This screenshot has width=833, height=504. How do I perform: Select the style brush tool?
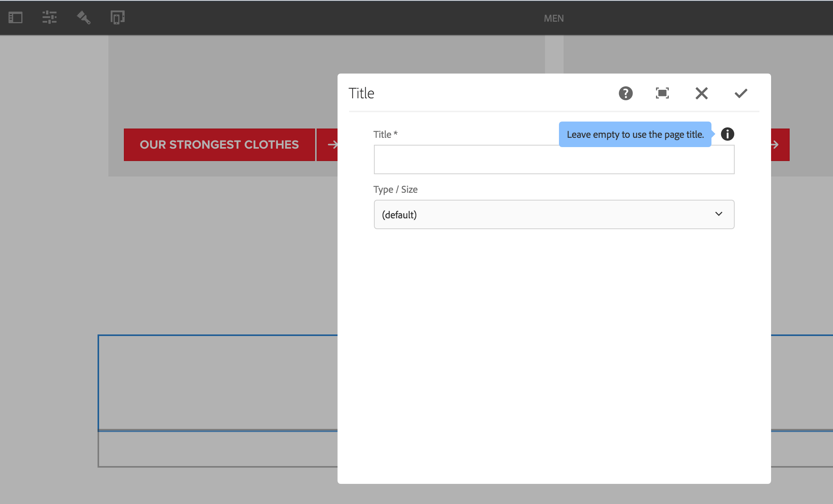tap(83, 17)
